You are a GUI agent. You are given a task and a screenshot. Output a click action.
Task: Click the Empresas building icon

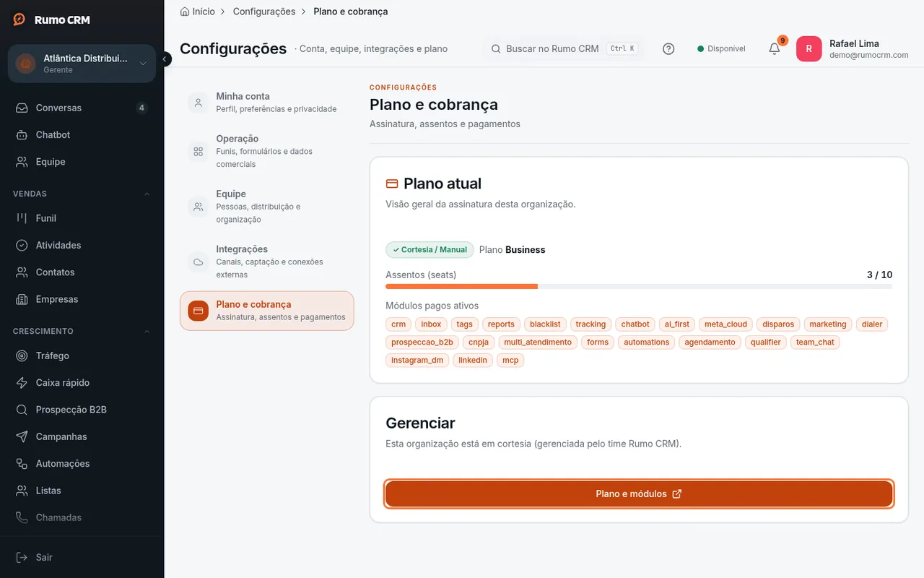coord(22,299)
